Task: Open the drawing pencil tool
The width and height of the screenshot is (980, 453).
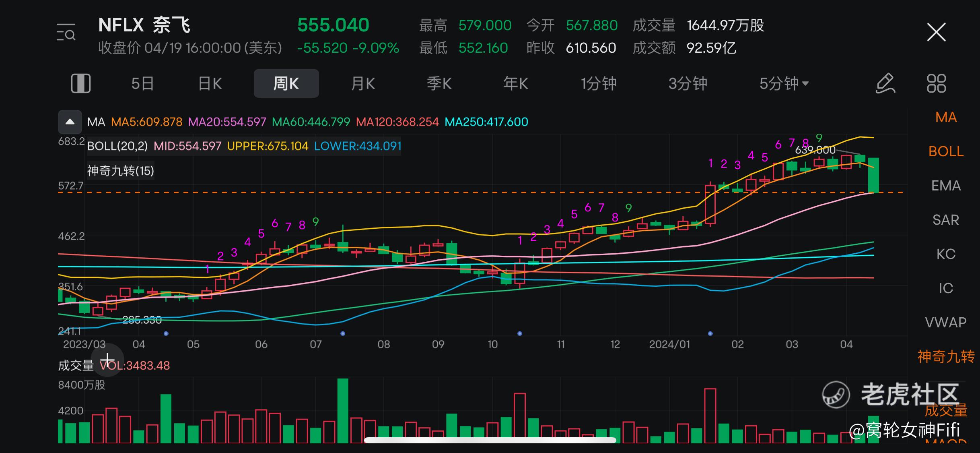Action: tap(885, 84)
